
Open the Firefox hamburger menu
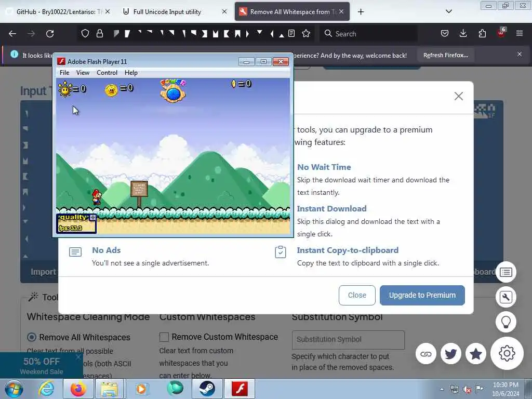pos(520,33)
